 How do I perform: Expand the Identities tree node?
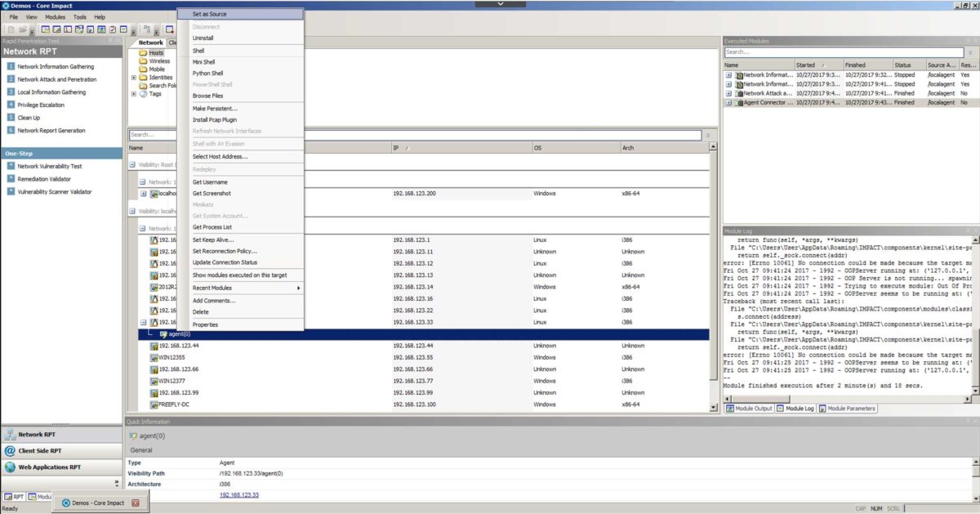click(134, 78)
